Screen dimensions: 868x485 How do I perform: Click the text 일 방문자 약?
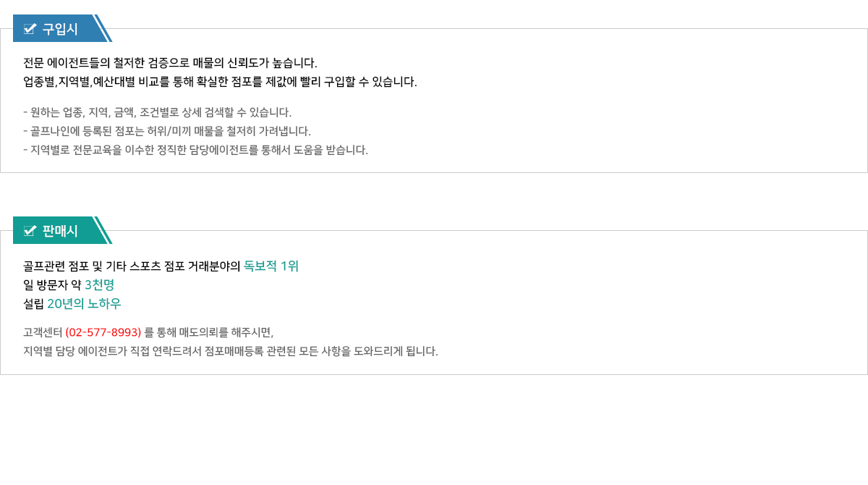click(52, 285)
